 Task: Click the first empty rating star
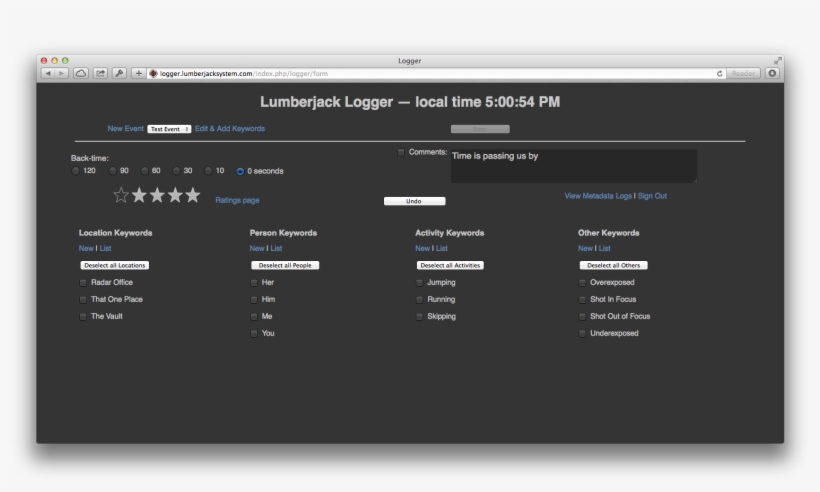point(121,195)
